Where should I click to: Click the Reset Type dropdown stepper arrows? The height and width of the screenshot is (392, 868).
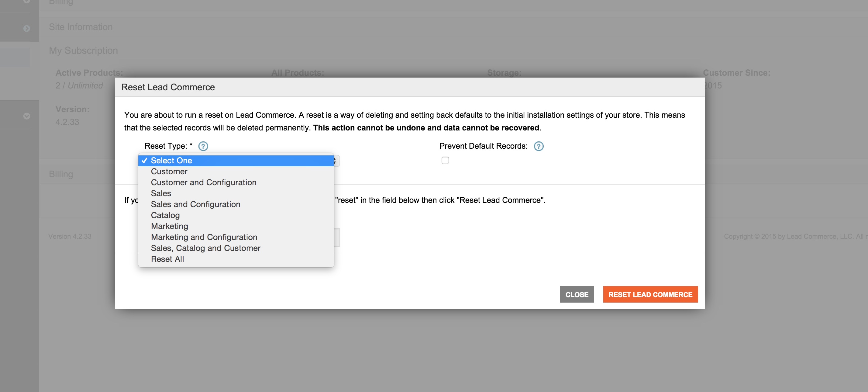point(337,161)
